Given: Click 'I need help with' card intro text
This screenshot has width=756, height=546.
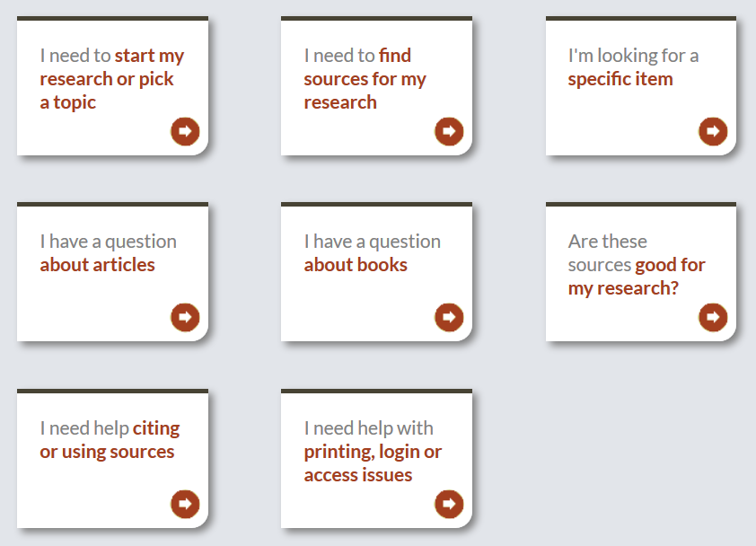Looking at the screenshot, I should (368, 428).
